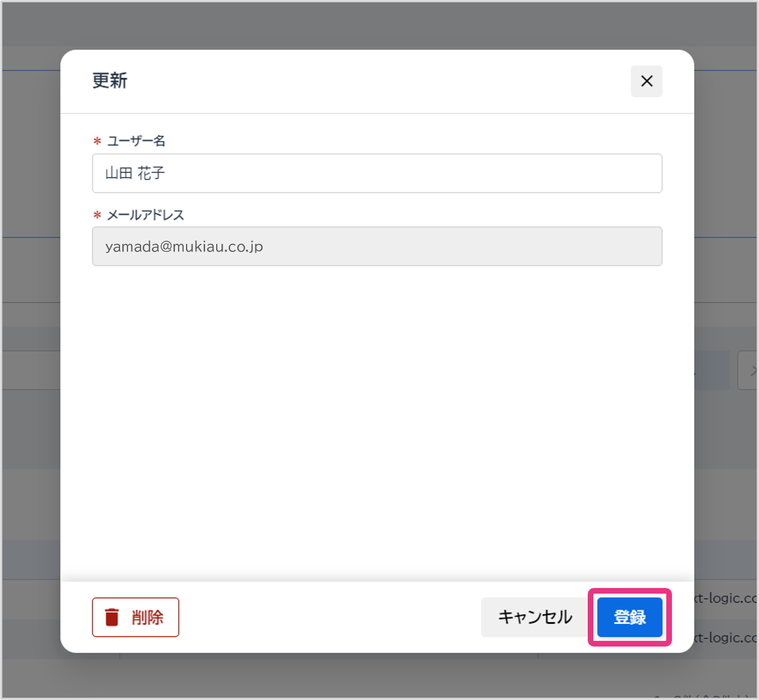
Task: Click the second dimmed xt-logic.co row entry
Action: 725,638
